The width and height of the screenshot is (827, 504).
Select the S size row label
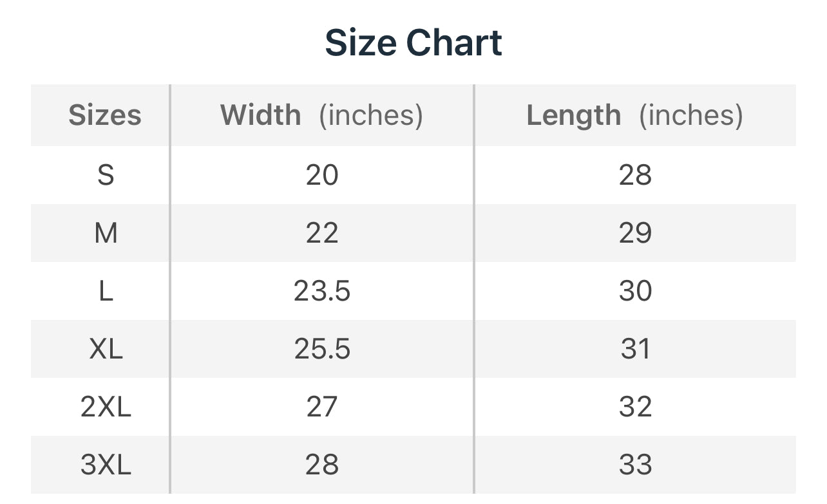pyautogui.click(x=106, y=175)
